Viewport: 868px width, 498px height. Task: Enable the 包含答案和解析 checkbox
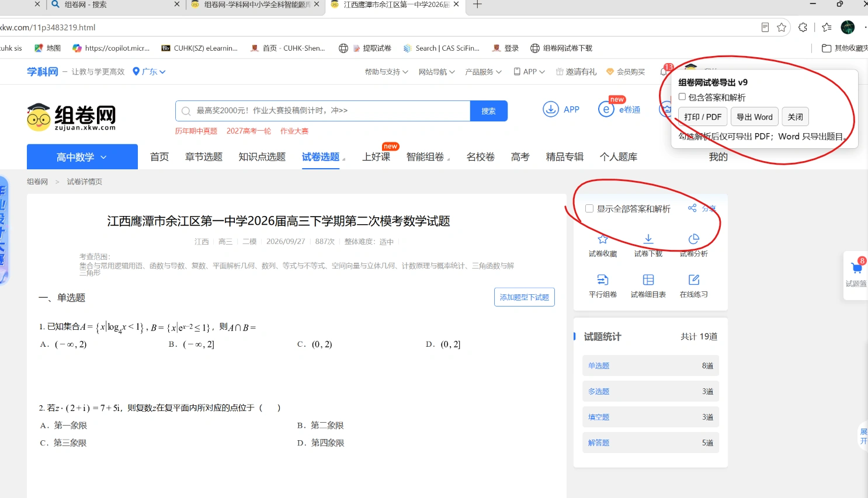click(x=682, y=97)
